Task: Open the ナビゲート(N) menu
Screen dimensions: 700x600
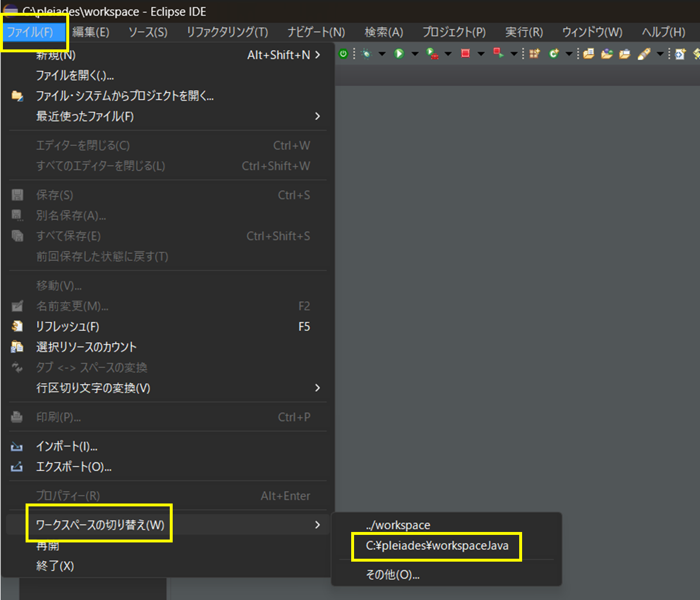Action: tap(316, 32)
